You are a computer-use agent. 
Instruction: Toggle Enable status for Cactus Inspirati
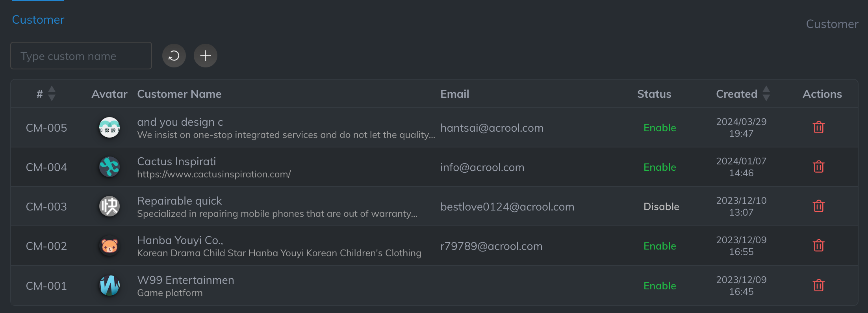click(660, 167)
